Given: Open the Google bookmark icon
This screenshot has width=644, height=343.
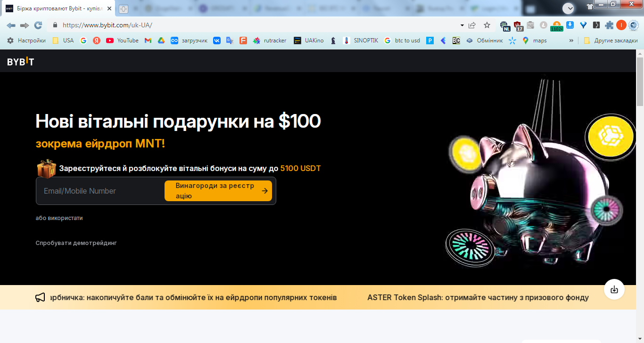Looking at the screenshot, I should tap(83, 41).
